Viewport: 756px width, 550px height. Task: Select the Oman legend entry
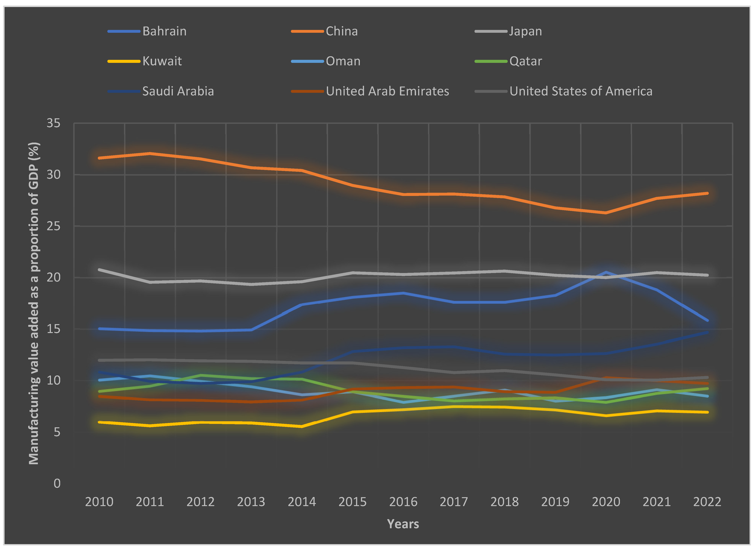(x=343, y=61)
